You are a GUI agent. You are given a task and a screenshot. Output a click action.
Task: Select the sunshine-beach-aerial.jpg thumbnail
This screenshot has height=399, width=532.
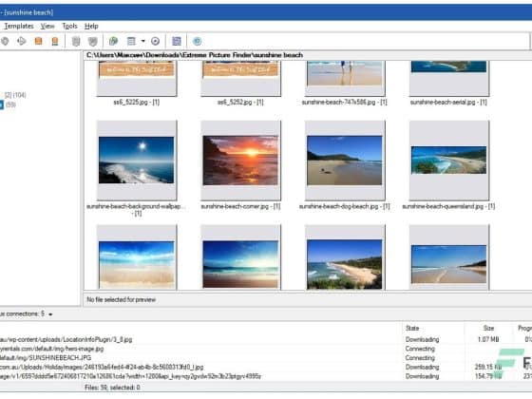(x=449, y=78)
